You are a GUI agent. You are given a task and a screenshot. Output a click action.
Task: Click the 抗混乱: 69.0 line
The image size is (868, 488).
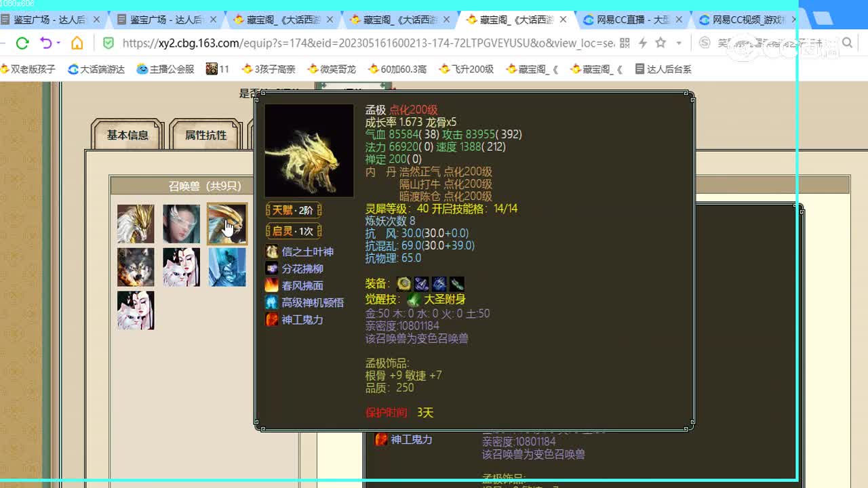tap(420, 245)
